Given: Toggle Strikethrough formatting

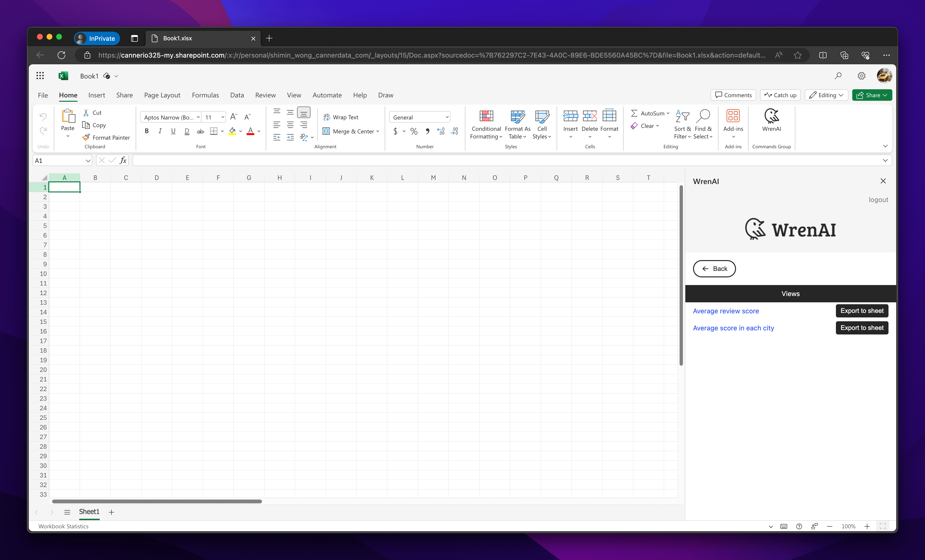Looking at the screenshot, I should (x=201, y=131).
